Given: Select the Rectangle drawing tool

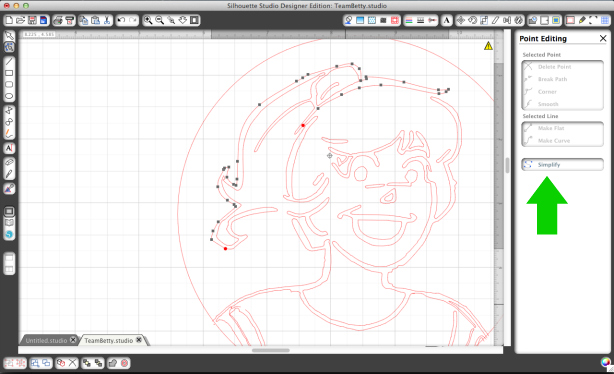Looking at the screenshot, I should [x=9, y=73].
